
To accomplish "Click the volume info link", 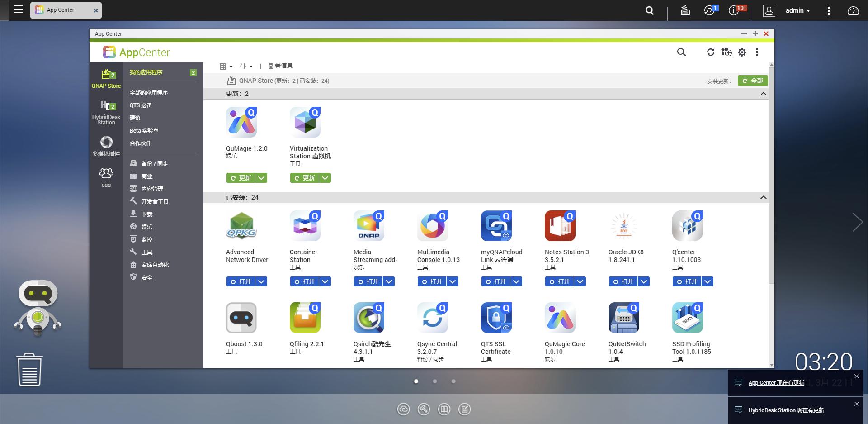I will click(280, 66).
